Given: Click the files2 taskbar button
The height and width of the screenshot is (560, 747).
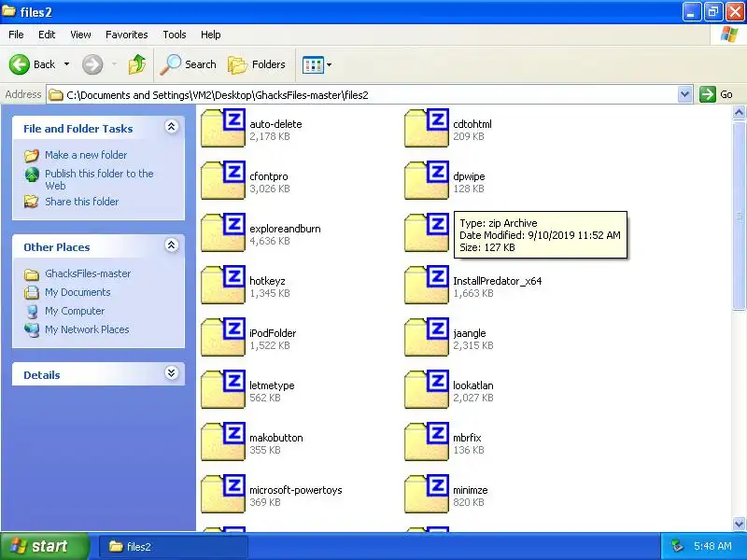Looking at the screenshot, I should [174, 547].
